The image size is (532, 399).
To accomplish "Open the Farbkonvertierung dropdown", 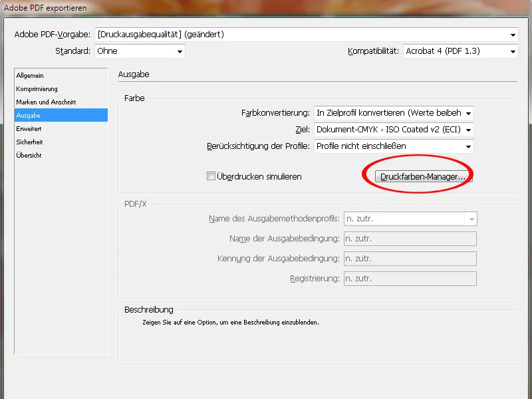I will coord(469,112).
